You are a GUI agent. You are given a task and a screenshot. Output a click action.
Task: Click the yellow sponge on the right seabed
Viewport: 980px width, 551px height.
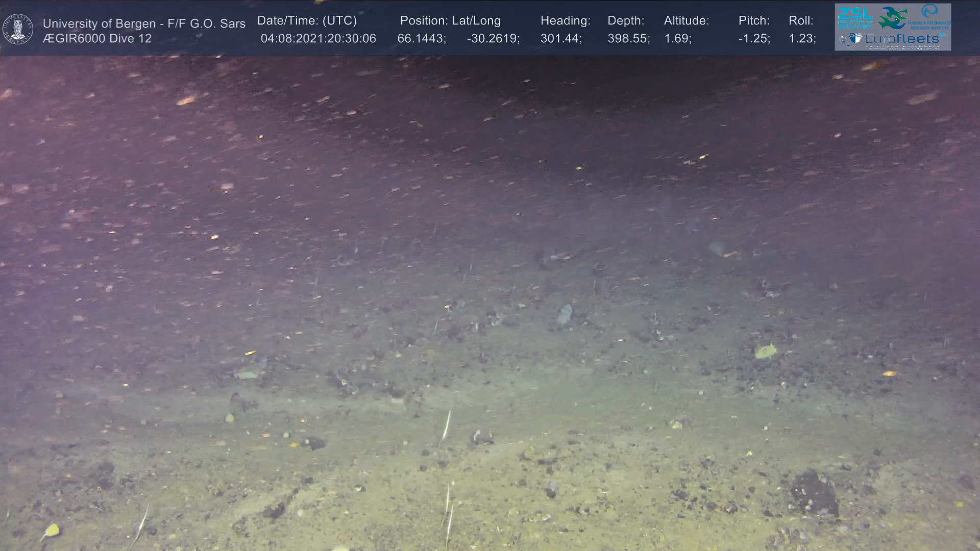(x=765, y=351)
